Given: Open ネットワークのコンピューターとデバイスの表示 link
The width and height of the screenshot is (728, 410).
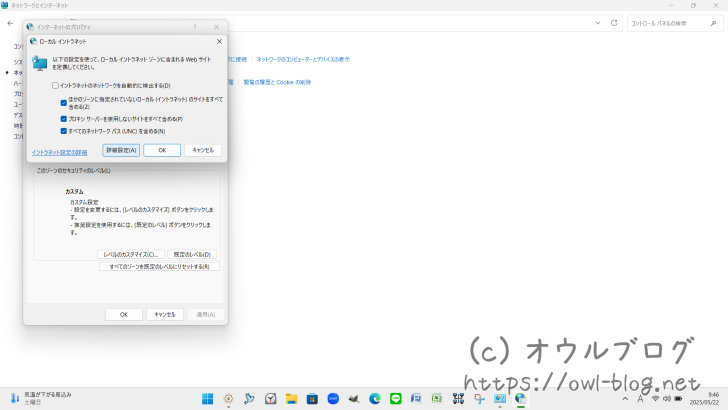Looking at the screenshot, I should tap(303, 59).
